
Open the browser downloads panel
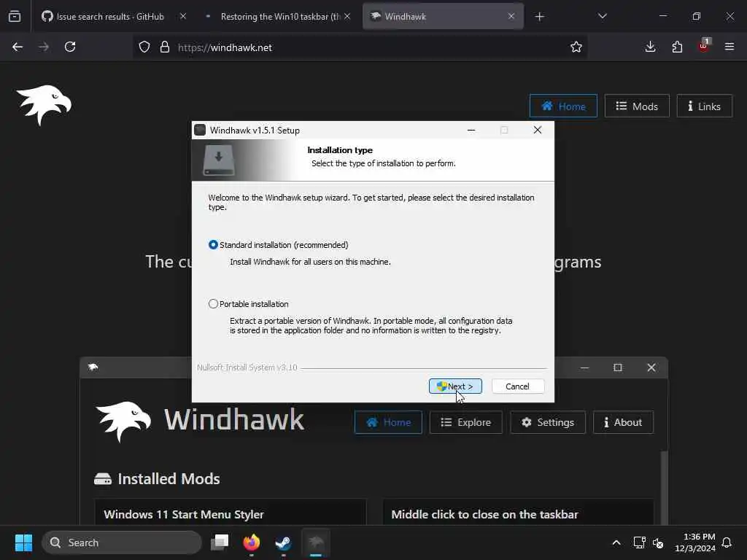pyautogui.click(x=650, y=47)
